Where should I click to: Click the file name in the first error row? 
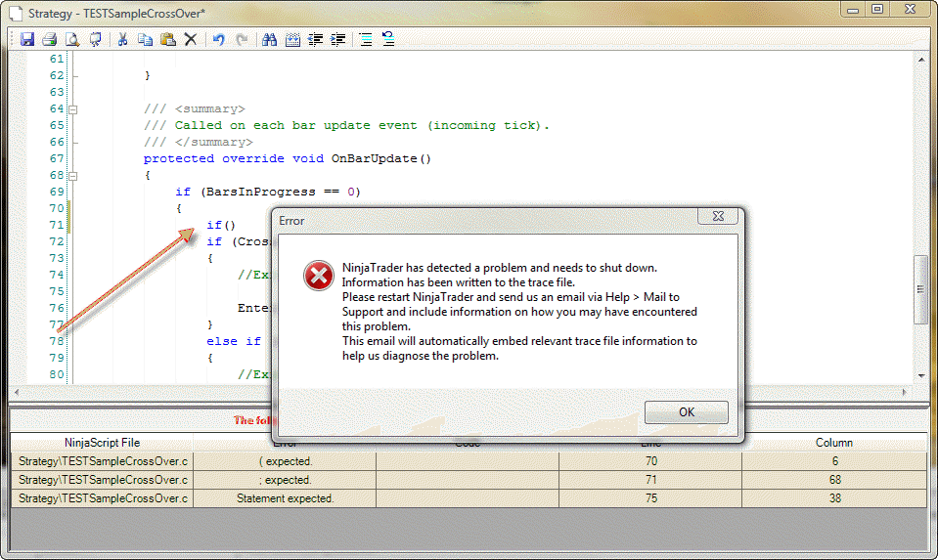103,461
